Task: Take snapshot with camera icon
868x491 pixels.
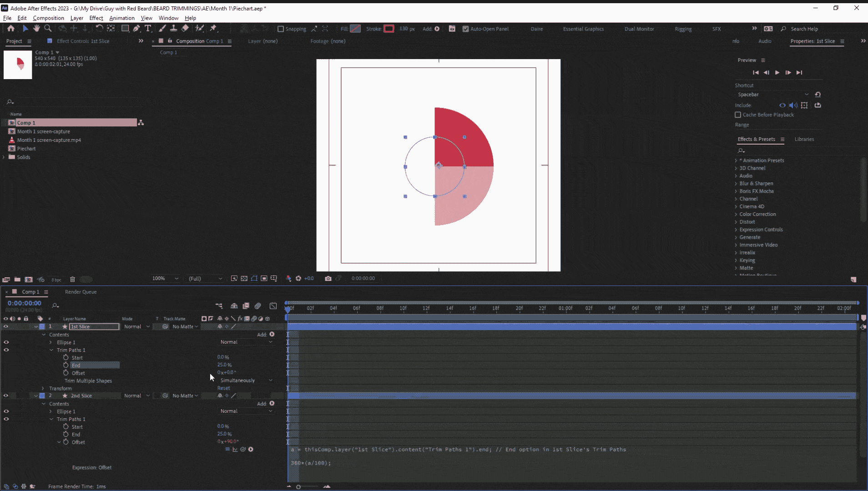Action: (x=328, y=278)
